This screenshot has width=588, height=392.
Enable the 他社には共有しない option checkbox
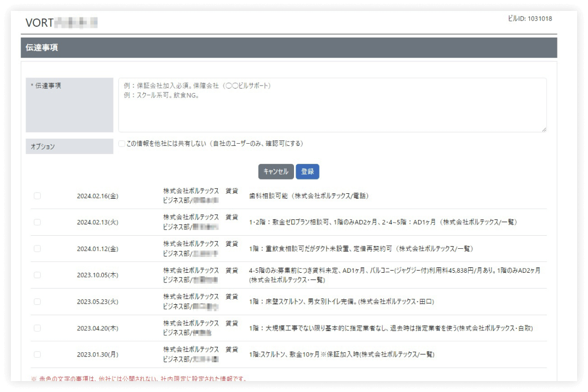[121, 144]
